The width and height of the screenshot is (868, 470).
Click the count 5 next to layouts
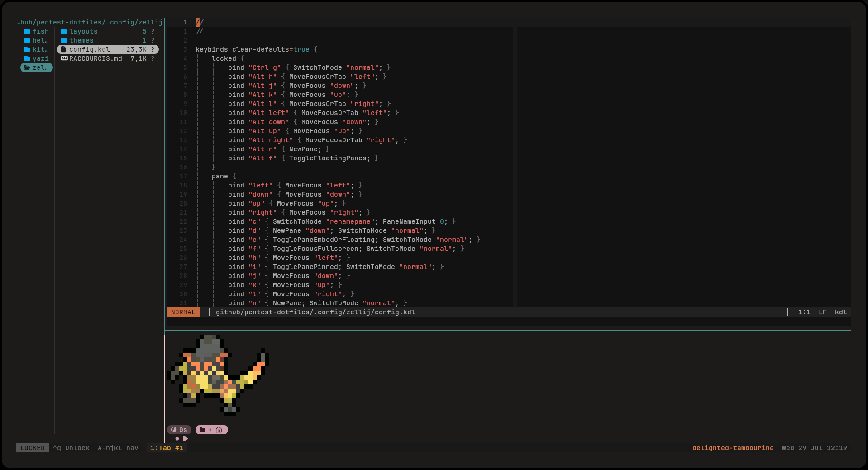[144, 31]
